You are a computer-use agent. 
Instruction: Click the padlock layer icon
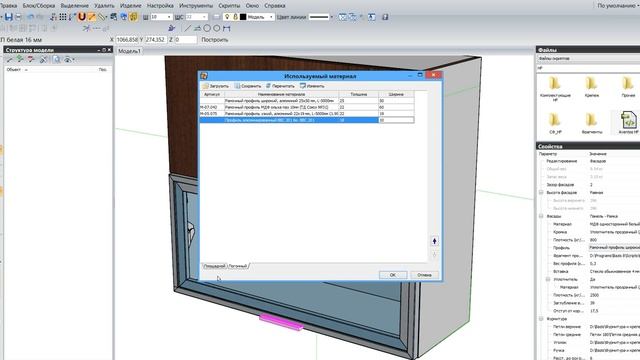tap(235, 17)
